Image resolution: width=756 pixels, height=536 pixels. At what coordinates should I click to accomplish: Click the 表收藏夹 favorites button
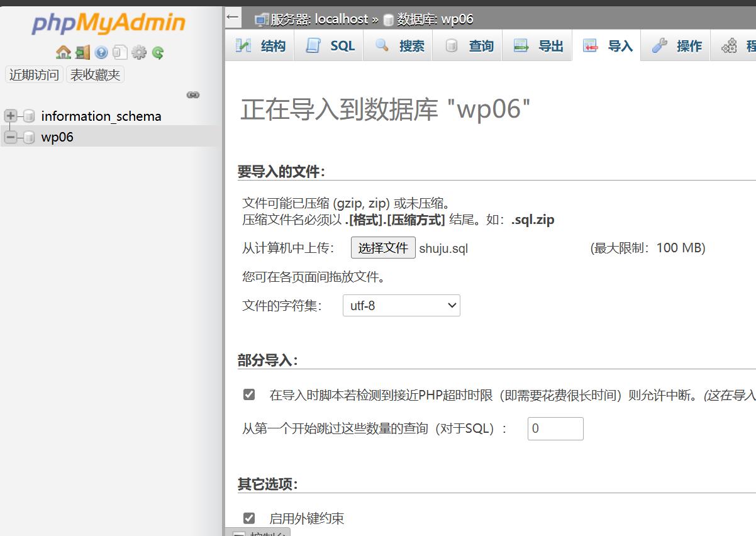[95, 75]
